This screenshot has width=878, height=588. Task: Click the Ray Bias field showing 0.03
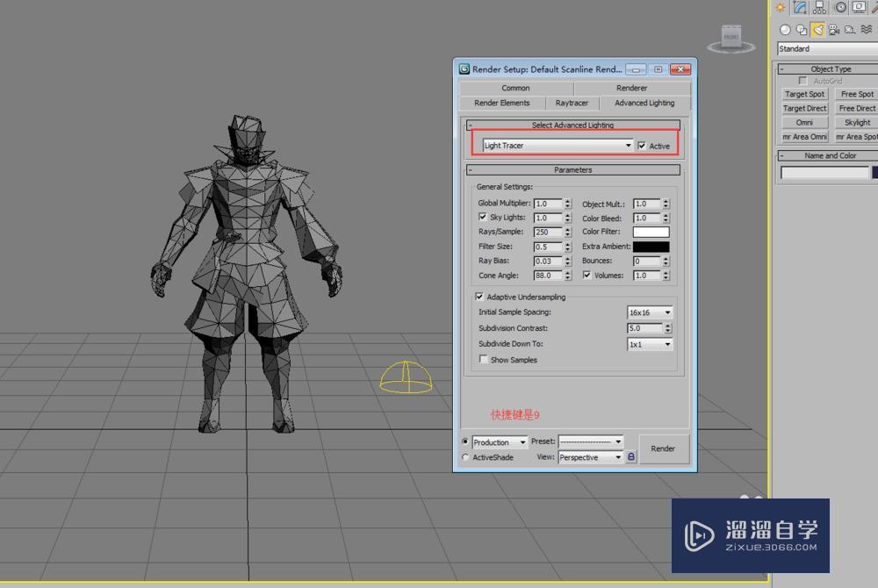coord(548,261)
